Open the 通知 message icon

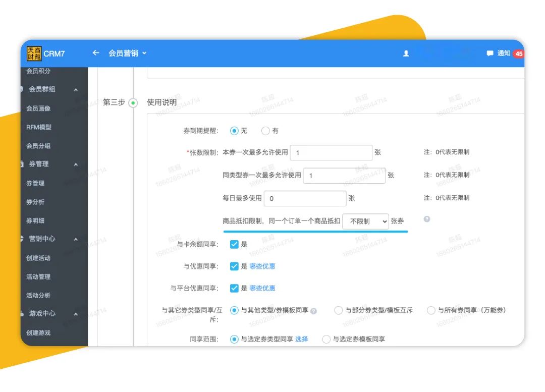tap(489, 53)
